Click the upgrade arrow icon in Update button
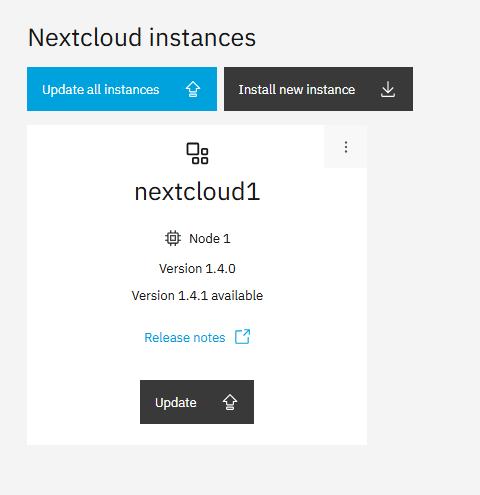This screenshot has width=480, height=495. click(230, 402)
